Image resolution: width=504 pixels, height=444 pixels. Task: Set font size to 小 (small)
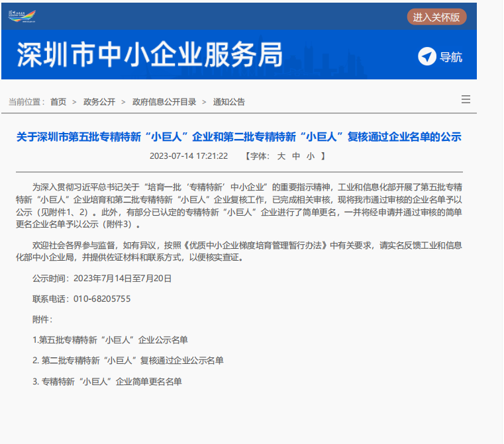tap(311, 156)
